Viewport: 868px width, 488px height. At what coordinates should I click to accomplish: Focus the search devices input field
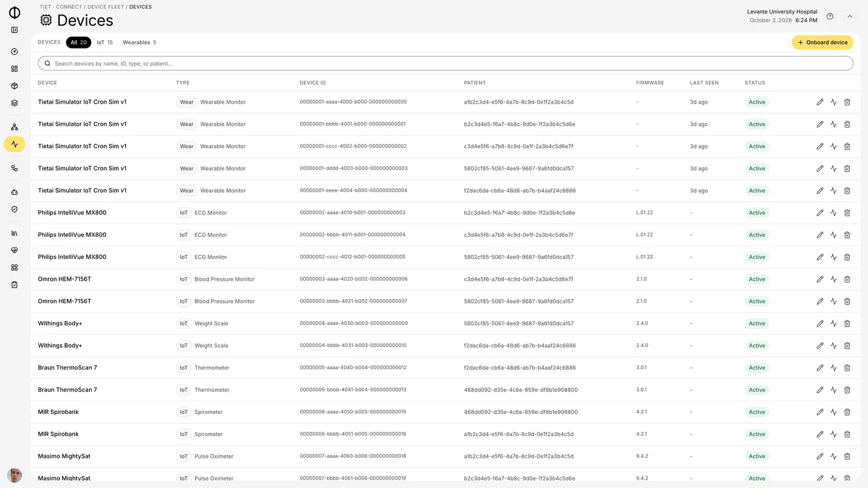pos(445,63)
